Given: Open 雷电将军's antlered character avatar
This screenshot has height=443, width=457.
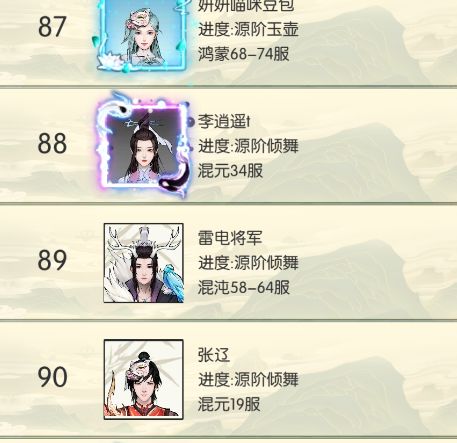Looking at the screenshot, I should tap(144, 263).
